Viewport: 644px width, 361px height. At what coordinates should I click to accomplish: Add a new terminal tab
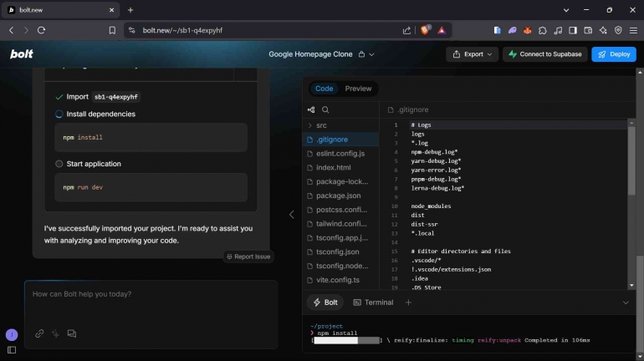pos(408,303)
